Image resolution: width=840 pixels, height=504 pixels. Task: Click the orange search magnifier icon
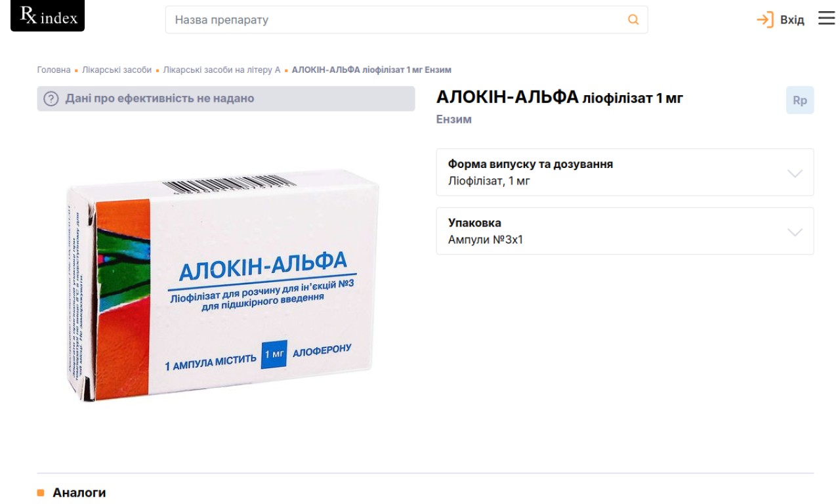[x=633, y=20]
